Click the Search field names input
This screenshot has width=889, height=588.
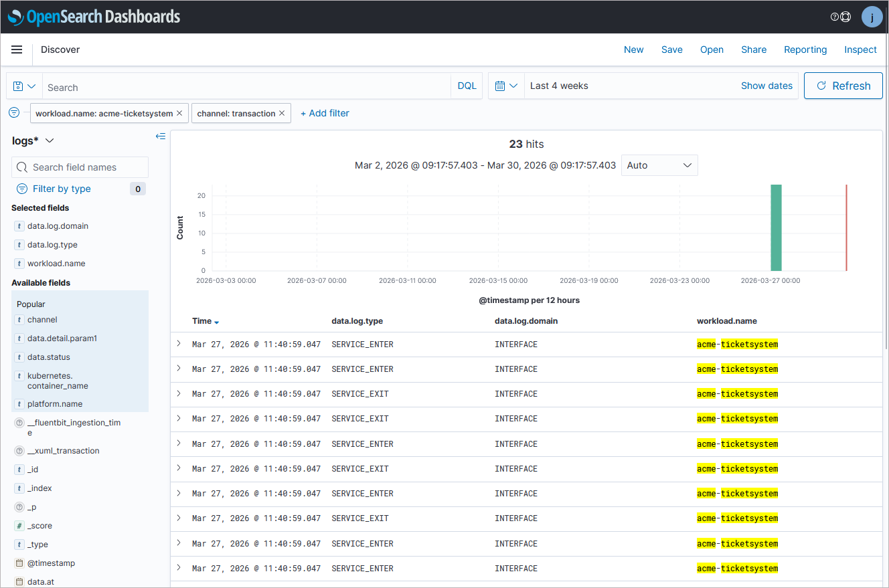[80, 167]
